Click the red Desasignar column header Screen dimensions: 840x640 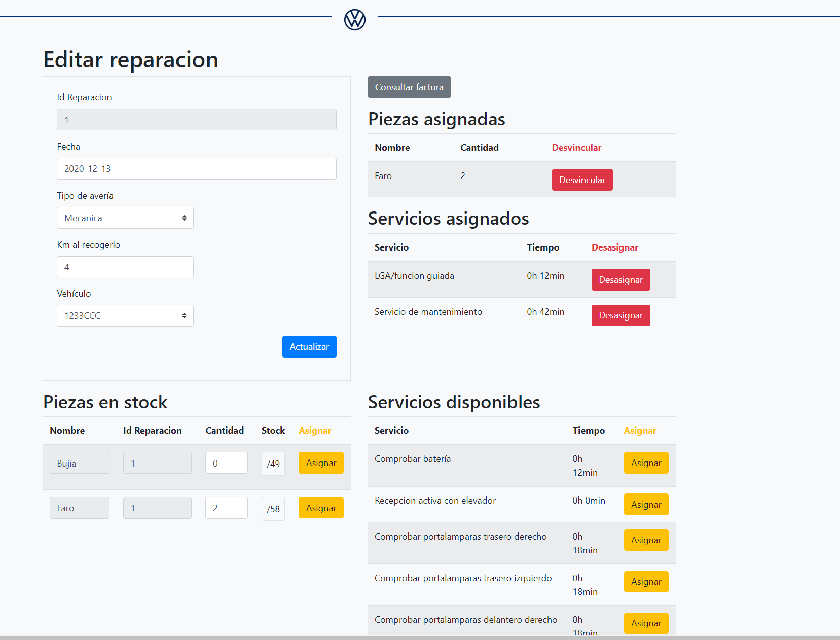tap(614, 247)
